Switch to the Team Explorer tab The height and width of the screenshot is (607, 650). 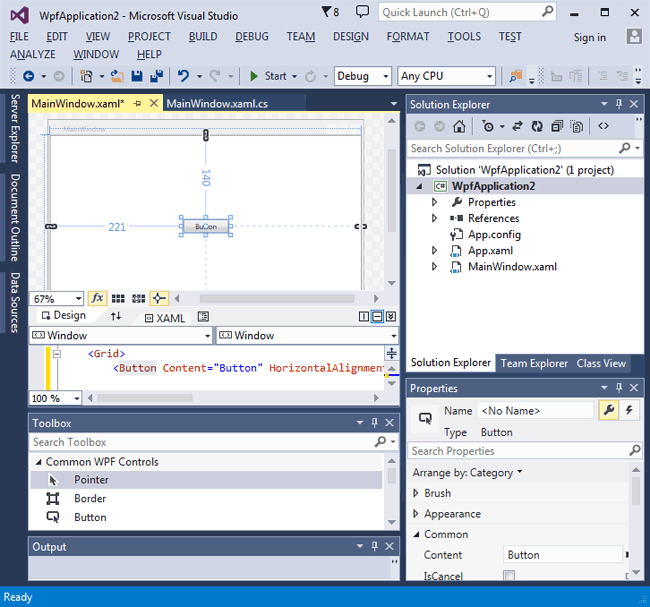pyautogui.click(x=534, y=363)
